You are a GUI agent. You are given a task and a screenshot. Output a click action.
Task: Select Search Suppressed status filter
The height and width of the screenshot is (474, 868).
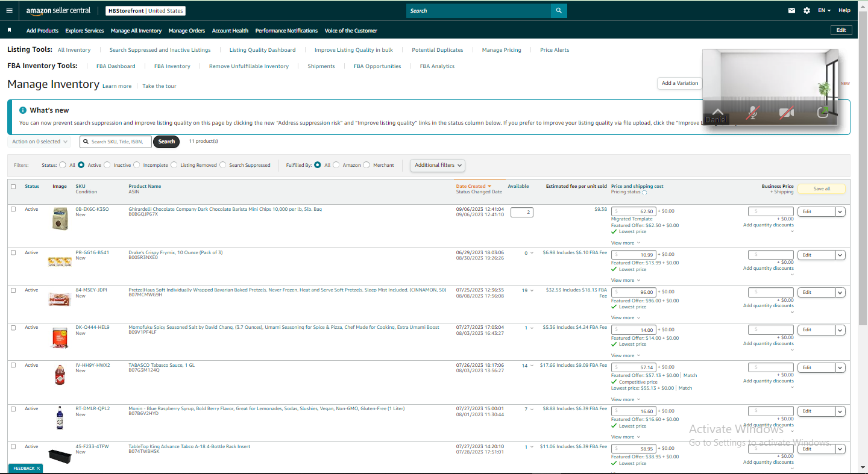223,165
